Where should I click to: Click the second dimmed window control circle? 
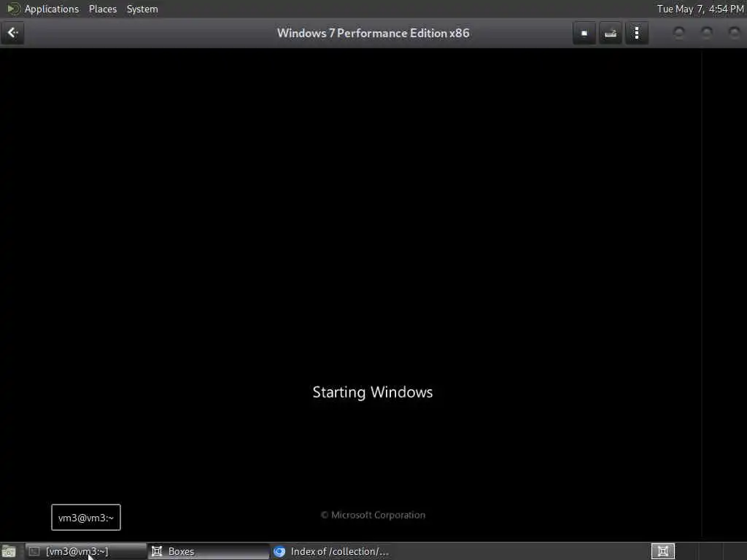tap(707, 33)
